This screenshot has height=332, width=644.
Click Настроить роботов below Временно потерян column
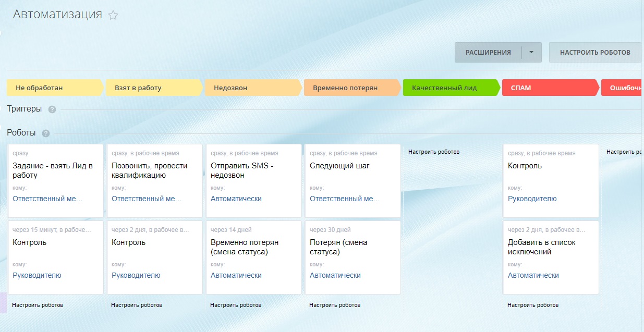335,305
